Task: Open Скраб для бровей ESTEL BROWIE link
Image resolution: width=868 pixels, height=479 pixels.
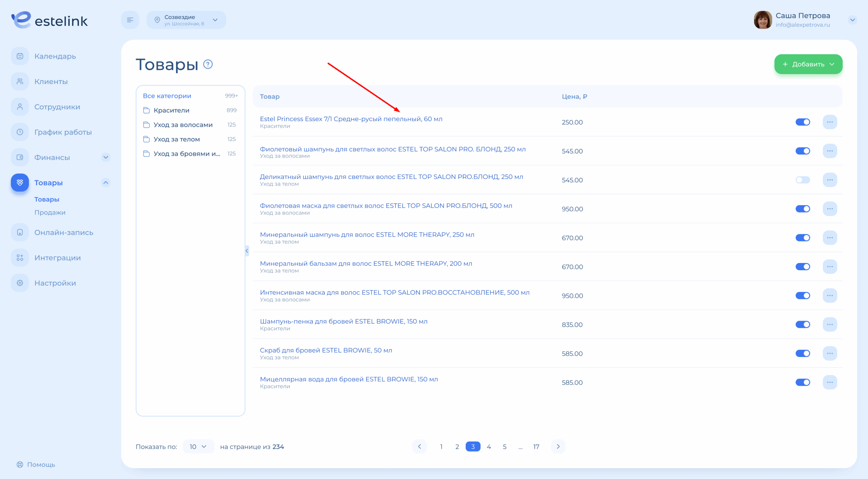Action: 326,350
